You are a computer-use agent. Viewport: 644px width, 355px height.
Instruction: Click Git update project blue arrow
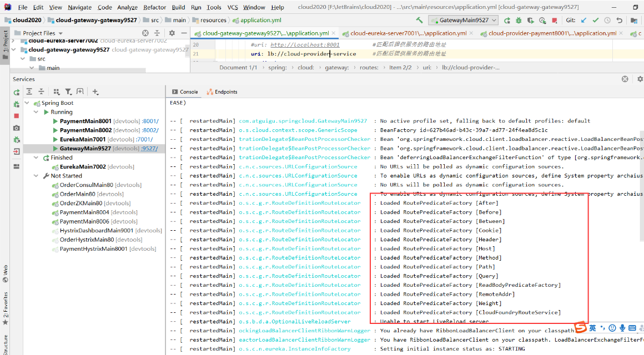583,20
